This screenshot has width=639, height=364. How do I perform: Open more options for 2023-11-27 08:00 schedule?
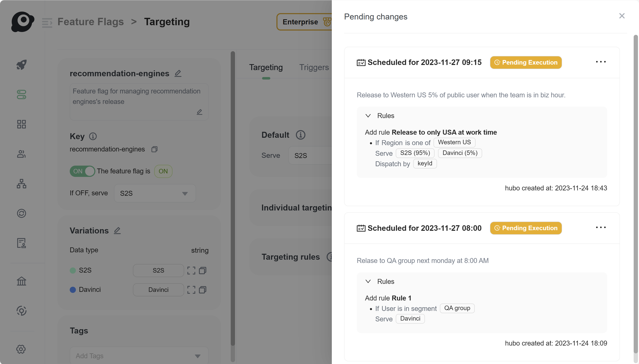pos(601,227)
